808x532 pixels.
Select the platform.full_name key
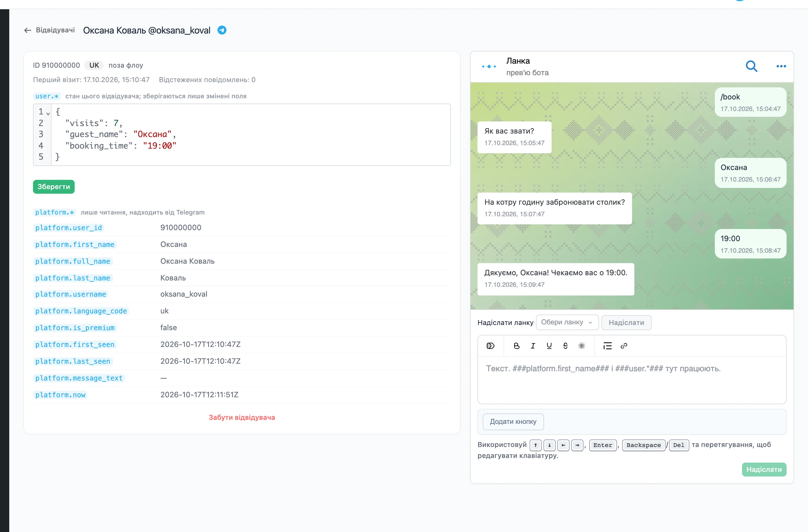coord(73,261)
